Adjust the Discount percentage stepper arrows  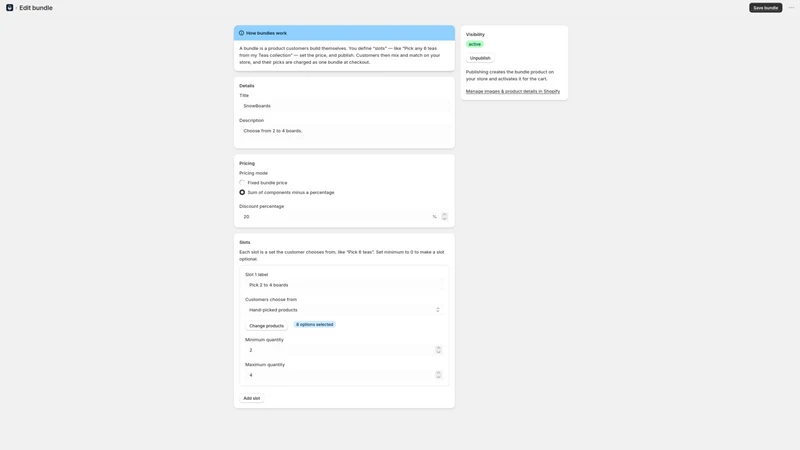point(444,217)
